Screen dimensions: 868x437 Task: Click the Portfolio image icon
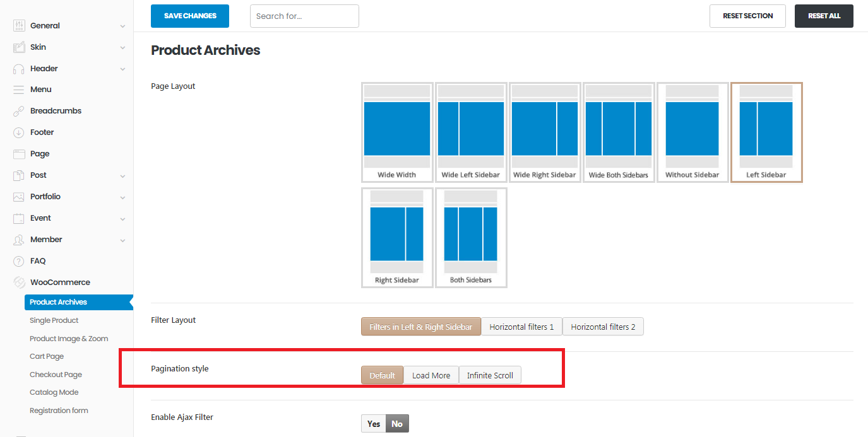[18, 197]
